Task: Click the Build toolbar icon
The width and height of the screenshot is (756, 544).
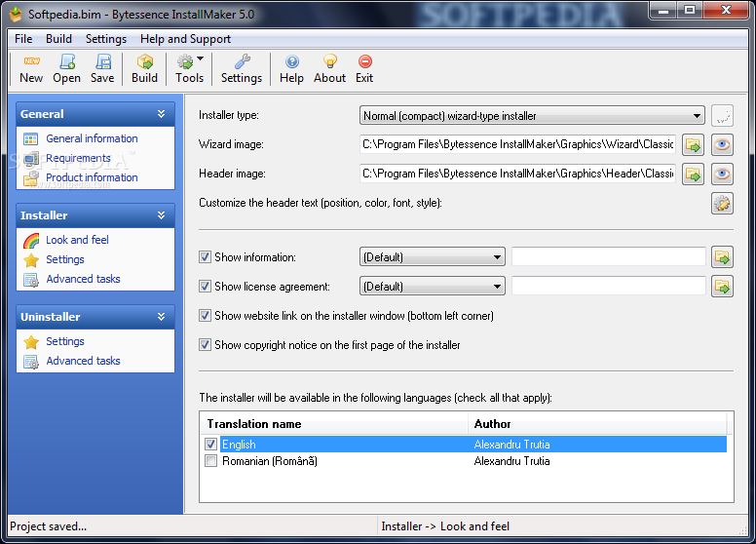Action: (x=144, y=61)
